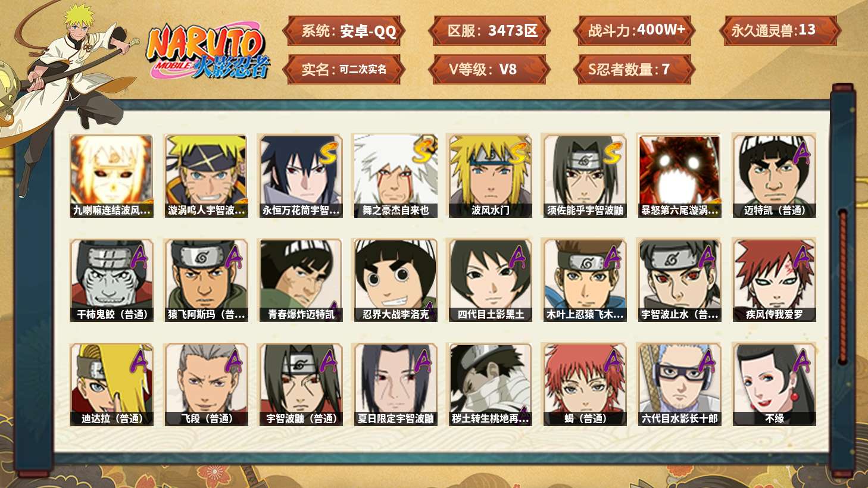
Task: Choose the 舞之豪杰自来也 portrait
Action: click(x=395, y=176)
